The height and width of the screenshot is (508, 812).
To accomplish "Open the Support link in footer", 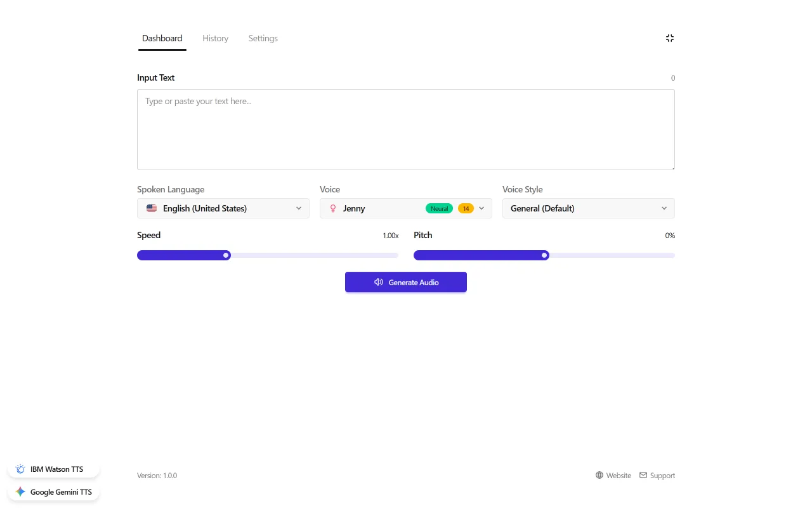I will point(662,476).
